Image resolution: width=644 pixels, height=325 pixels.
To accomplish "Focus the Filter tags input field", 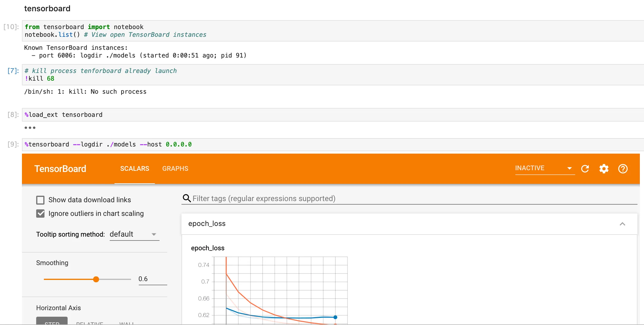I will (415, 198).
